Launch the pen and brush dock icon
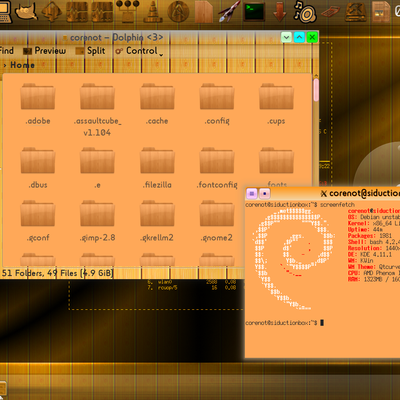The width and height of the screenshot is (400, 400). (x=229, y=12)
